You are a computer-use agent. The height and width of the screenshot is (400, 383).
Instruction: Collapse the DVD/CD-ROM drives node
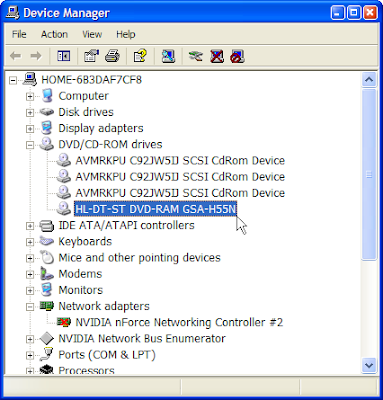pos(30,145)
